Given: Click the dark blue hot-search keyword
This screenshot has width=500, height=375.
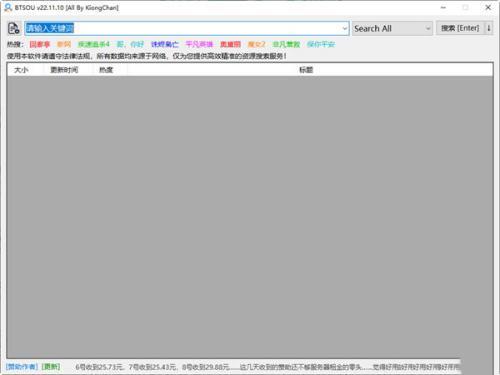Looking at the screenshot, I should click(x=165, y=44).
